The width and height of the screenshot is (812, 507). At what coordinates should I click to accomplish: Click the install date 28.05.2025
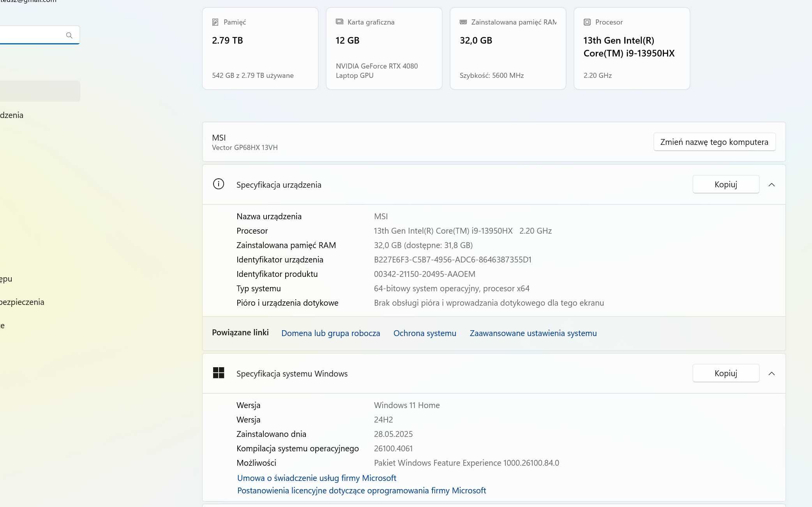tap(393, 434)
